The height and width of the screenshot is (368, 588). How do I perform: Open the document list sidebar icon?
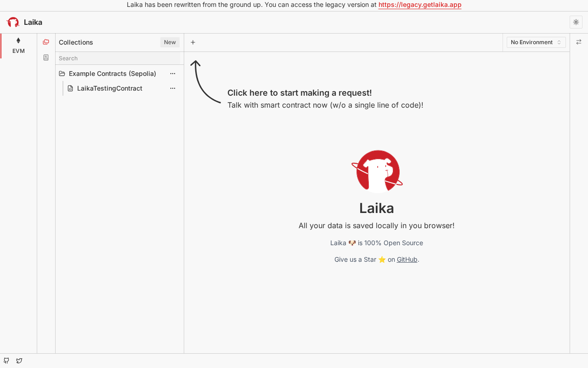coord(46,57)
